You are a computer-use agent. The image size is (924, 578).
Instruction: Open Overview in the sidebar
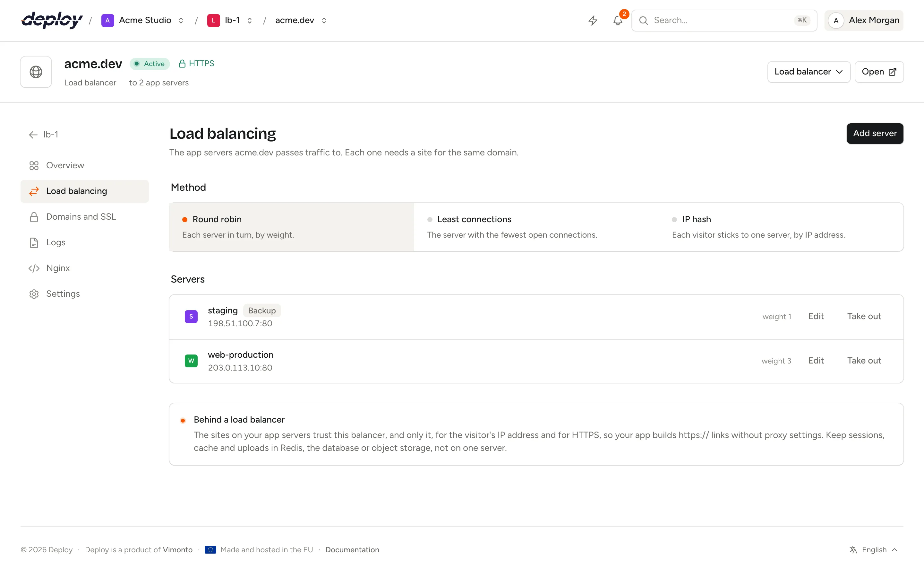(x=84, y=165)
